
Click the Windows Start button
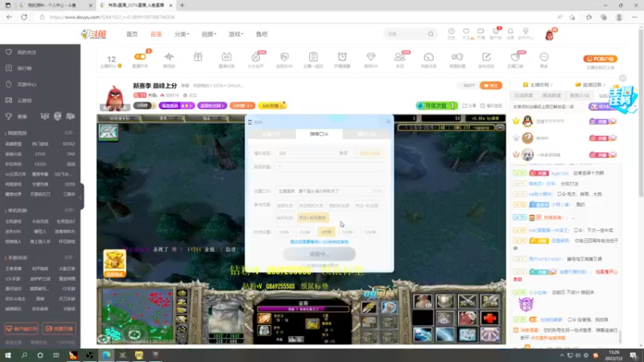[x=8, y=355]
